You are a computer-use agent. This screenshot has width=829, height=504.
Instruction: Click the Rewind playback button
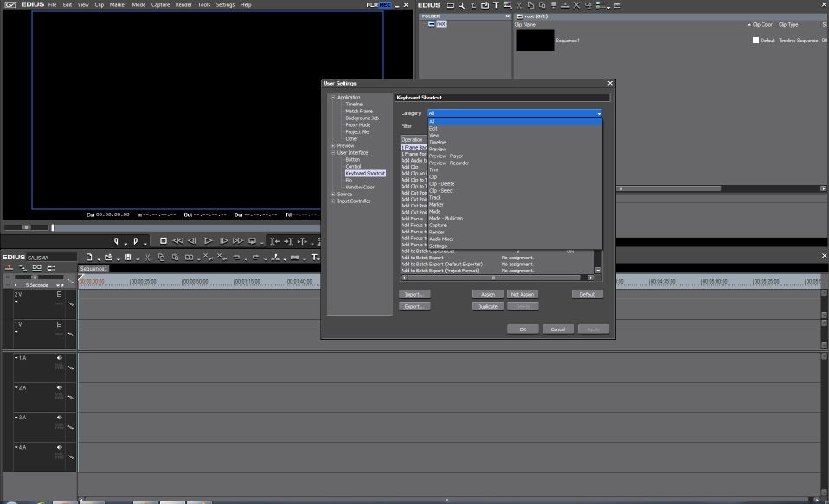click(x=178, y=241)
